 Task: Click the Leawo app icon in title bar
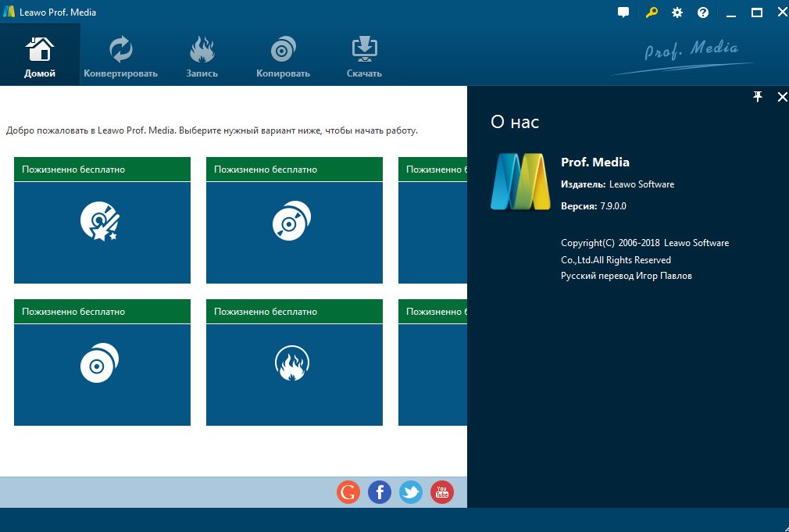(9, 12)
